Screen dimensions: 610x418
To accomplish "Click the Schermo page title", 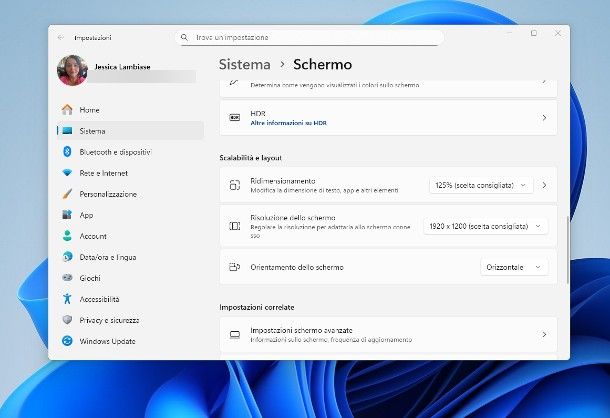I will tap(323, 64).
